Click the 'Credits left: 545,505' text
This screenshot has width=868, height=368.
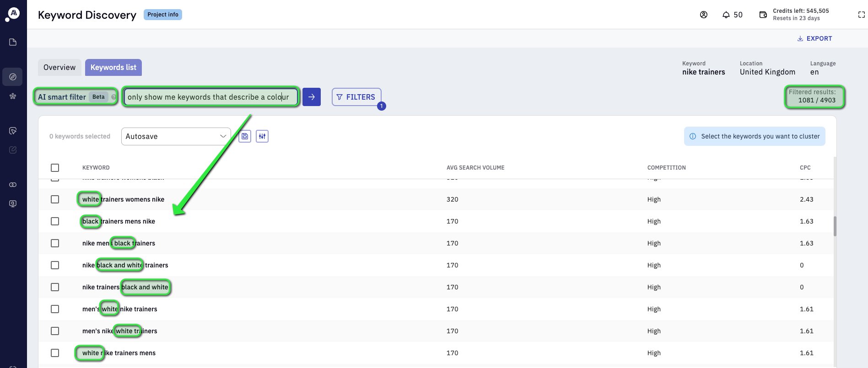coord(801,11)
